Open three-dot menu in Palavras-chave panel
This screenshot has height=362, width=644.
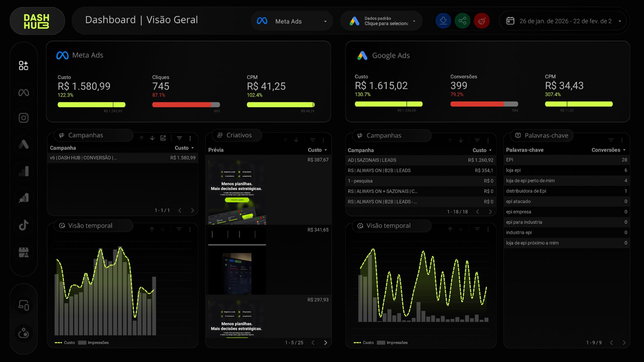pos(622,140)
